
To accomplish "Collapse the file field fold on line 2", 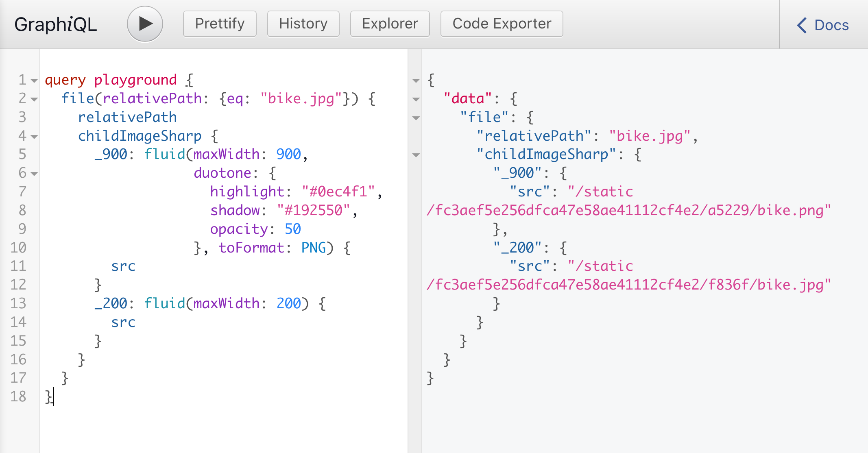I will pyautogui.click(x=35, y=99).
